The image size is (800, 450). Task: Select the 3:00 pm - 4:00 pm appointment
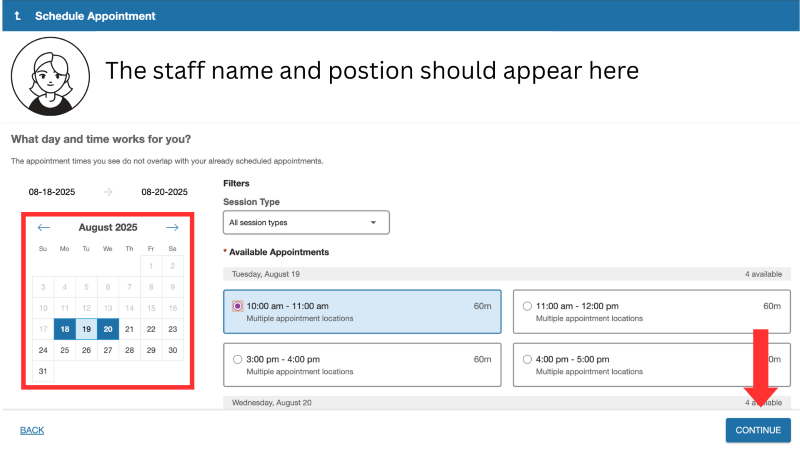(237, 359)
